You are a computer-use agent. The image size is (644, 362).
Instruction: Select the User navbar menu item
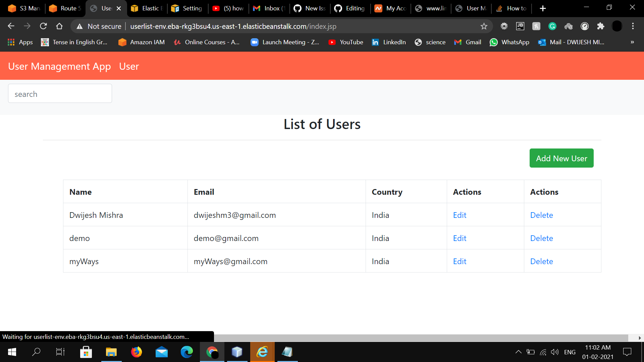tap(129, 66)
